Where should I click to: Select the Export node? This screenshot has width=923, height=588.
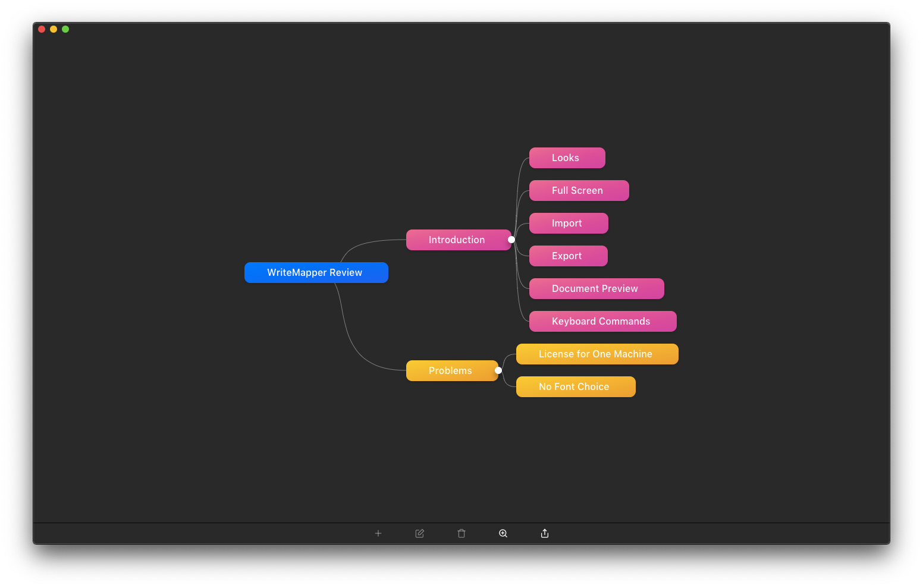[x=569, y=256]
